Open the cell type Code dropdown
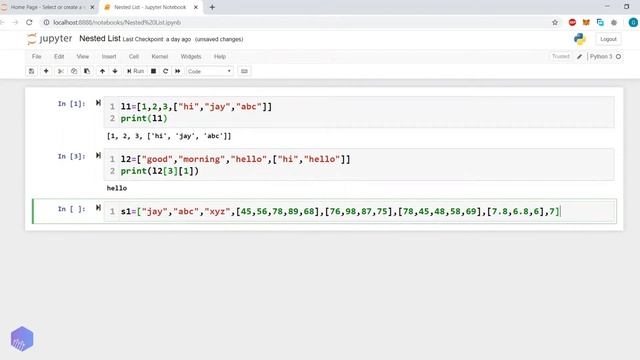640x360 pixels. pos(210,71)
